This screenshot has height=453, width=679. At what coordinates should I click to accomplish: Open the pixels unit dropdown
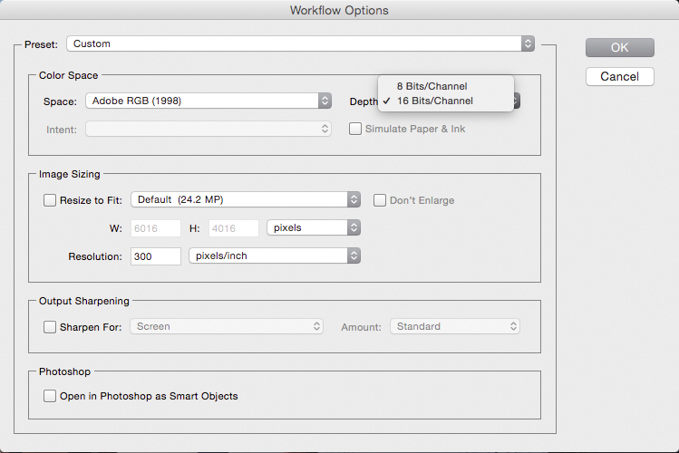pos(314,228)
